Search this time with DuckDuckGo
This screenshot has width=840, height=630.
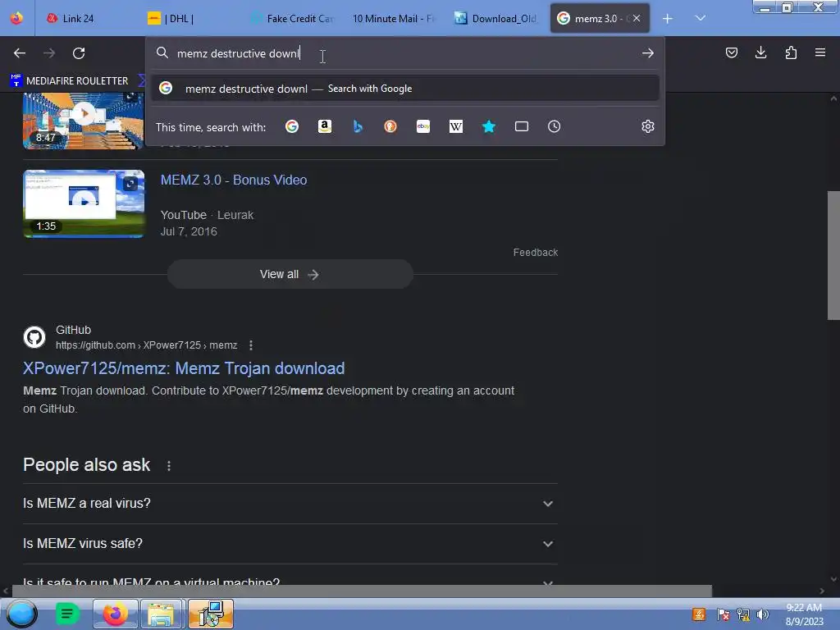click(390, 126)
